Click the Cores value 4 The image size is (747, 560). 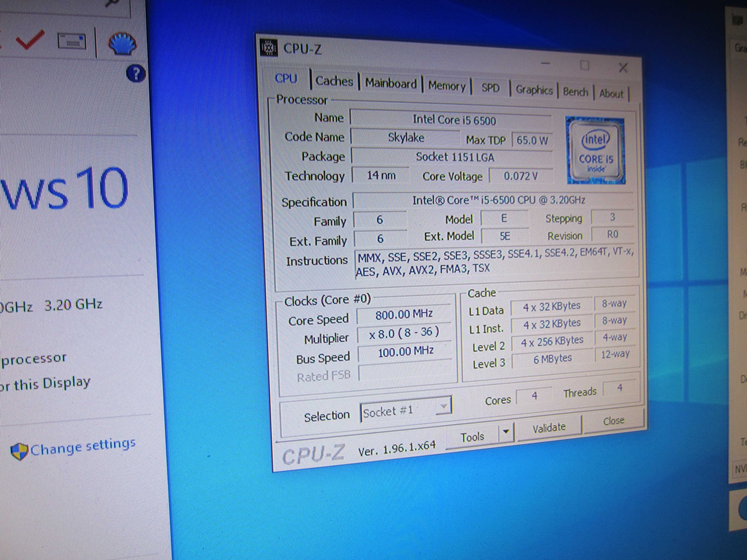pos(534,395)
